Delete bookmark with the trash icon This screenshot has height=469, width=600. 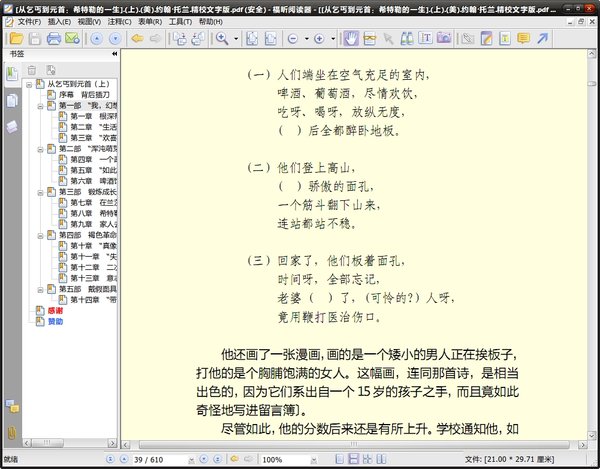tap(32, 70)
